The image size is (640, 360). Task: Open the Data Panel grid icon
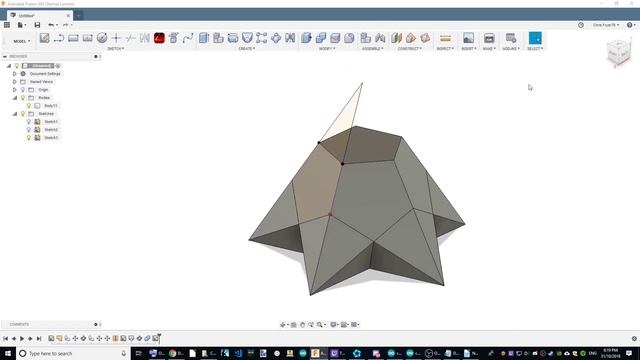click(7, 25)
